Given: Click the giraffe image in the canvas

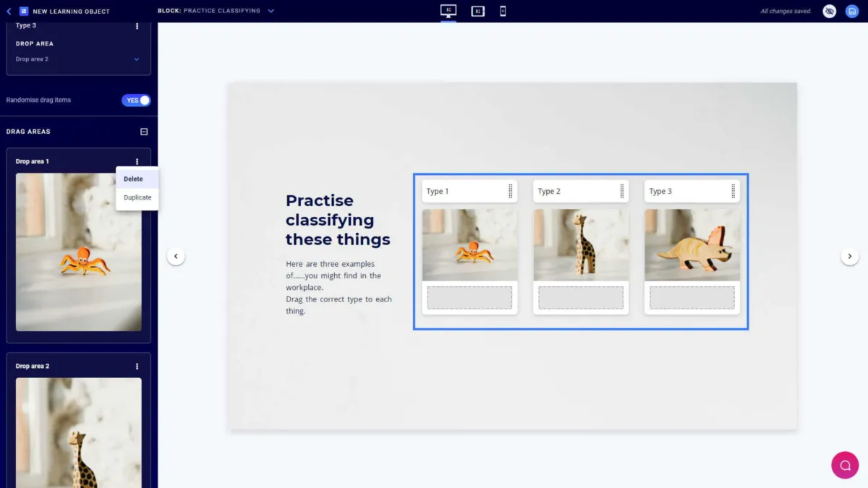Looking at the screenshot, I should tap(581, 245).
